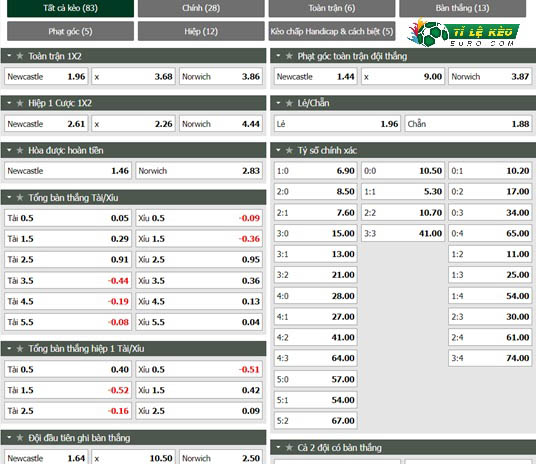Image resolution: width=536 pixels, height=464 pixels.
Task: Choose Chẵn at odds 1.88
Action: [468, 124]
